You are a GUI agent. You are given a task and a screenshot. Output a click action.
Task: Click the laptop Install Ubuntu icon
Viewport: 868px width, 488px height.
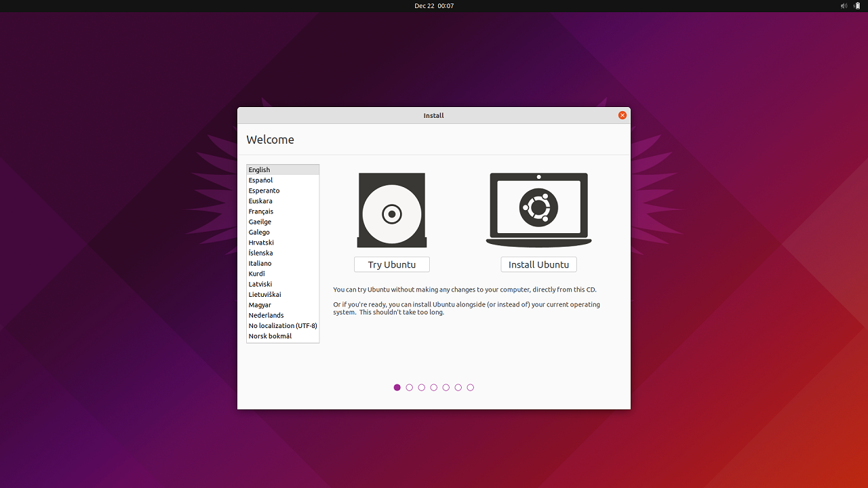[x=538, y=210]
